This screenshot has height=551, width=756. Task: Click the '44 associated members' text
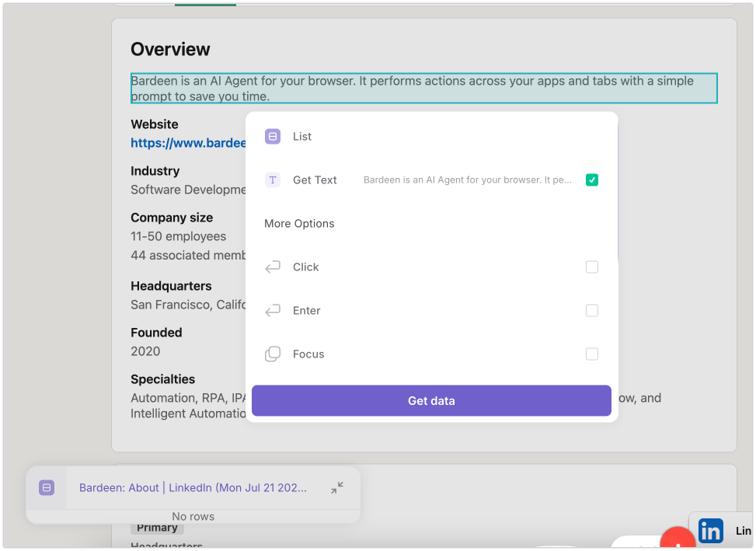[x=189, y=255]
